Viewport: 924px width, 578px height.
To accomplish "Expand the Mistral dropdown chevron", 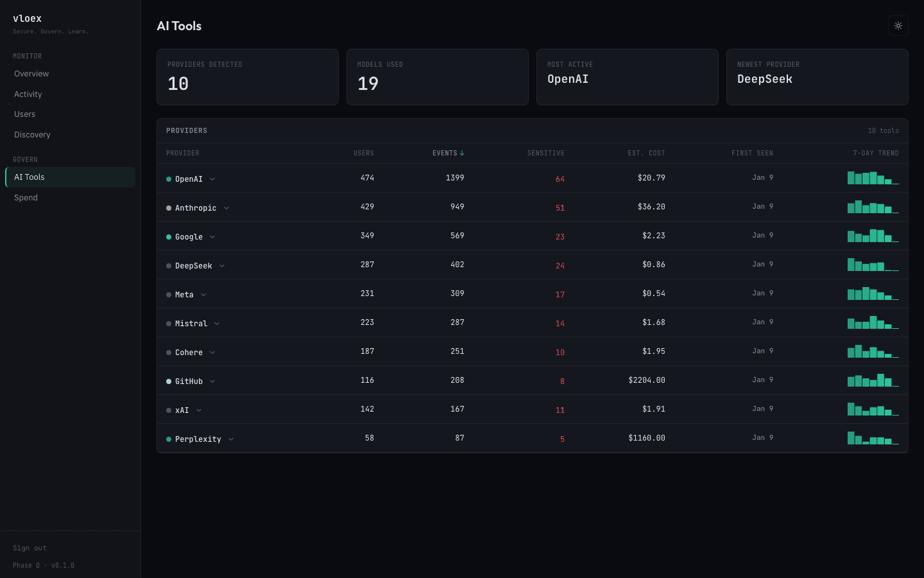I will (216, 323).
